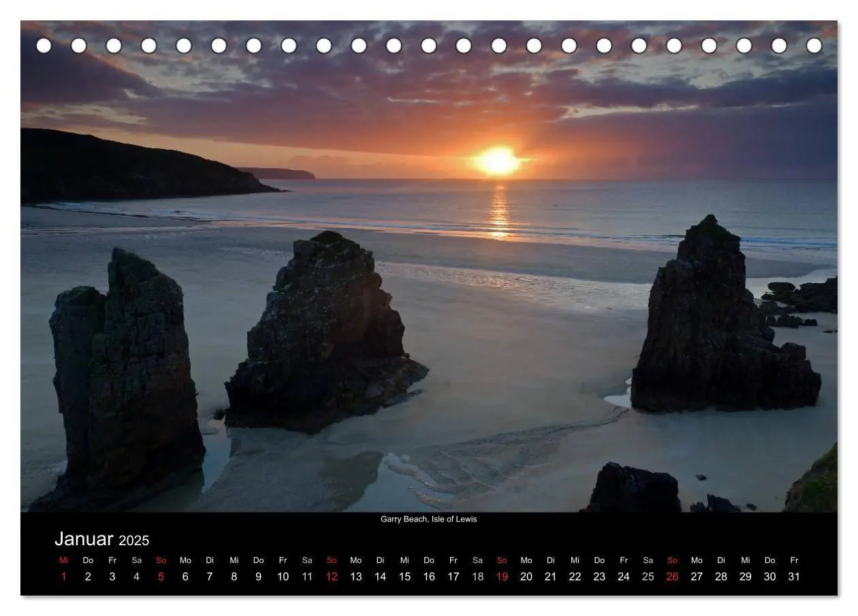This screenshot has width=858, height=616.
Task: Select the red Sunday date 26
Action: click(x=672, y=577)
